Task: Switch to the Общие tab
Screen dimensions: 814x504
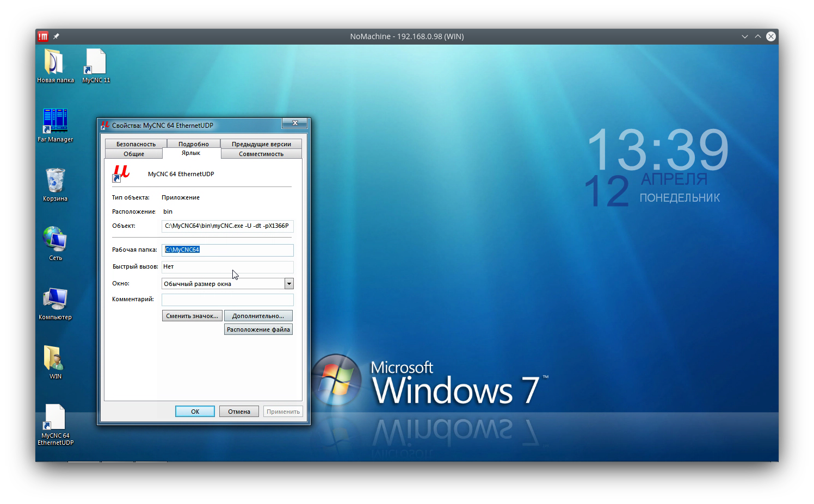Action: (134, 154)
